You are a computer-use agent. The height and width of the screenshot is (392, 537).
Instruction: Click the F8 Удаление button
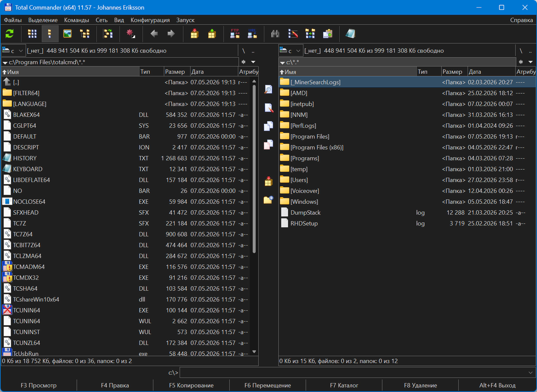point(421,385)
